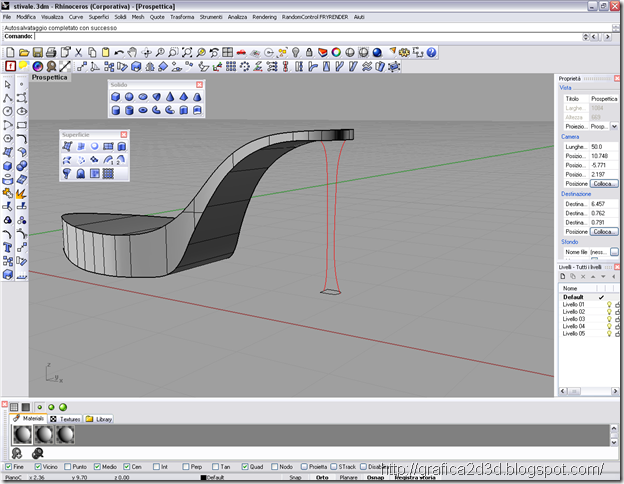Toggle light bulb visibility for Livello 03
Image resolution: width=624 pixels, height=484 pixels.
(609, 319)
